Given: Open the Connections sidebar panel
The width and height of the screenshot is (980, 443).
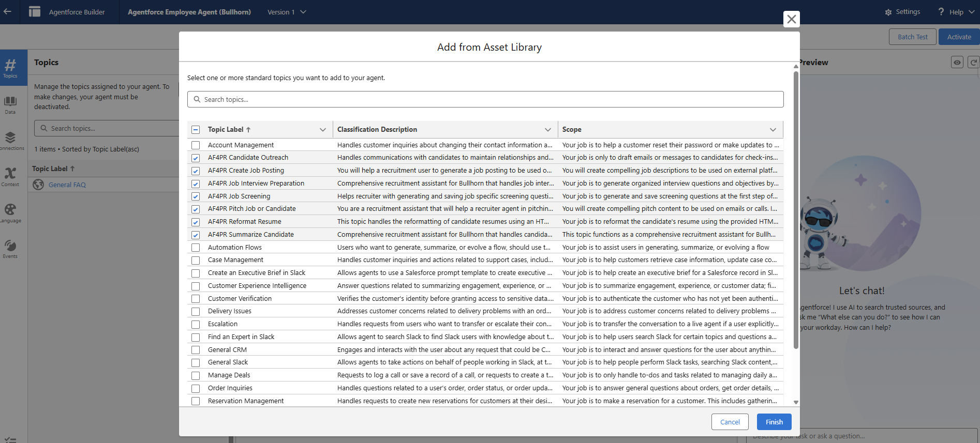Looking at the screenshot, I should coord(10,140).
